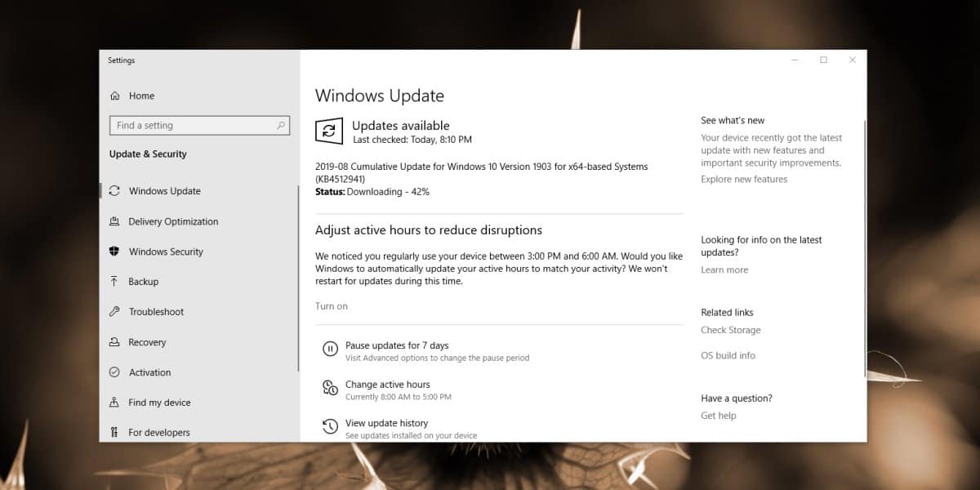Click 'Currently 8:00 AM to 5:00 PM' text
This screenshot has width=980, height=490.
399,397
